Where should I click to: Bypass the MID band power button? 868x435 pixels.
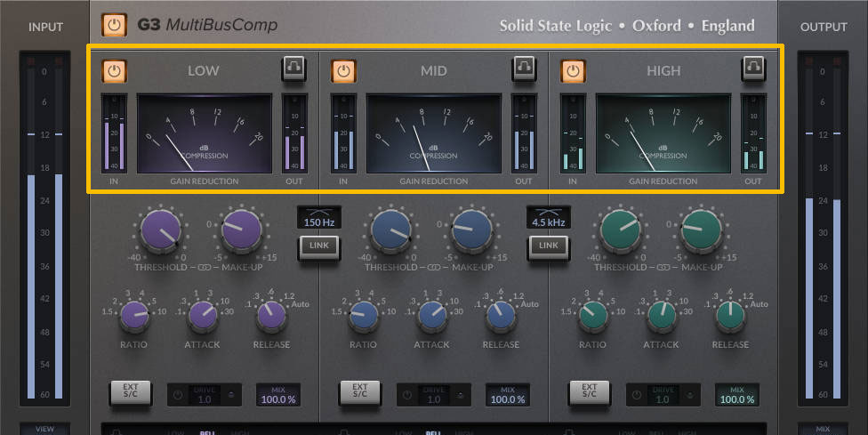coord(344,70)
